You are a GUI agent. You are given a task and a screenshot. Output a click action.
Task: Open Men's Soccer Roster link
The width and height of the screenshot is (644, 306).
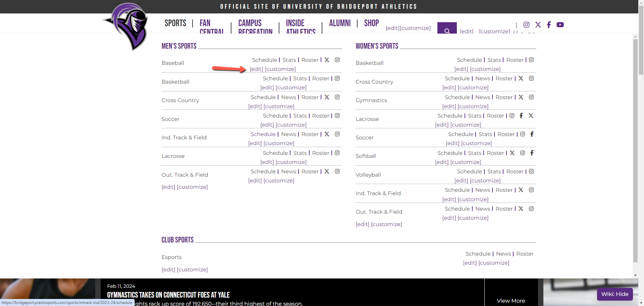tap(321, 116)
